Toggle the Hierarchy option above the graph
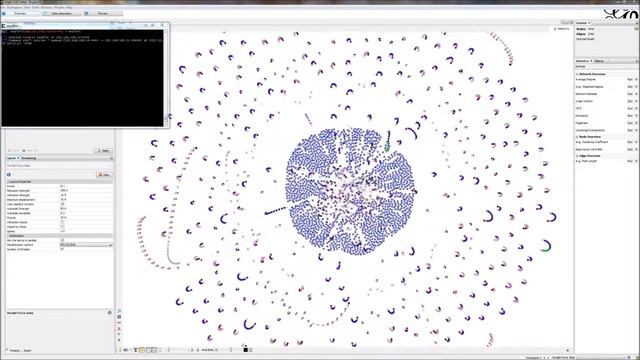This screenshot has height=360, width=640. point(562,29)
